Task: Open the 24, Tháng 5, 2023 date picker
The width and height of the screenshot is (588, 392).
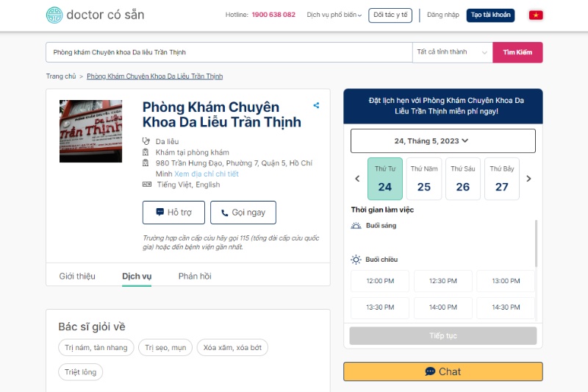Action: coord(442,140)
